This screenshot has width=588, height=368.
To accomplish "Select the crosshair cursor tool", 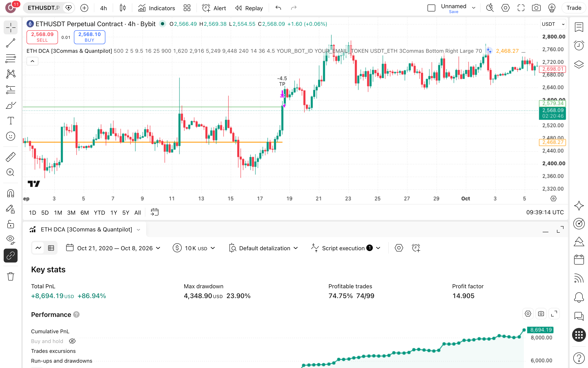I will coord(11,28).
